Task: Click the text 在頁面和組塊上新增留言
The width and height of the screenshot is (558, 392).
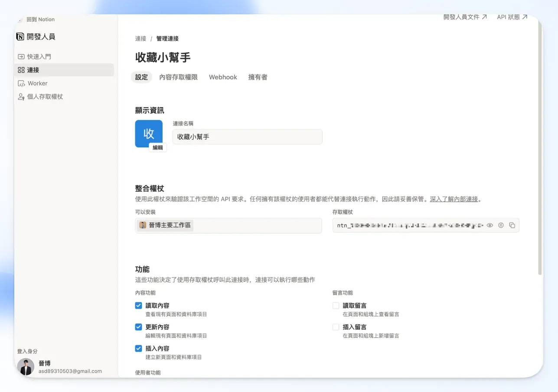Action: coord(371,336)
